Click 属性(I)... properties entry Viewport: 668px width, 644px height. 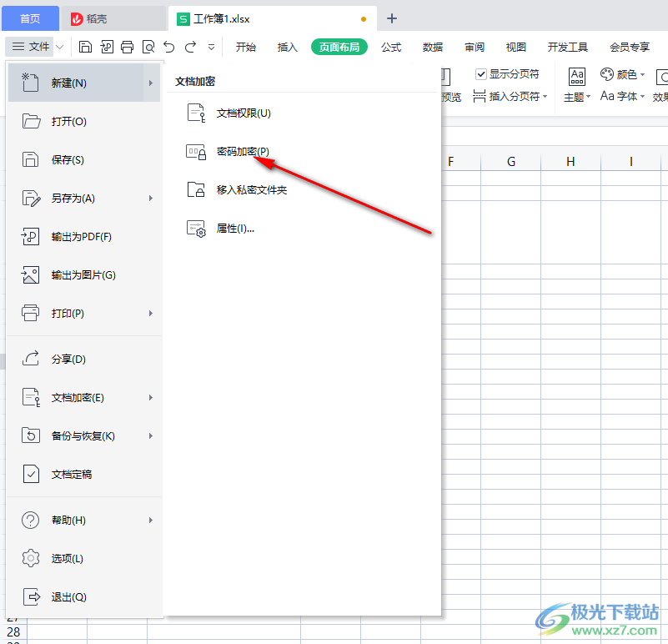[x=235, y=229]
